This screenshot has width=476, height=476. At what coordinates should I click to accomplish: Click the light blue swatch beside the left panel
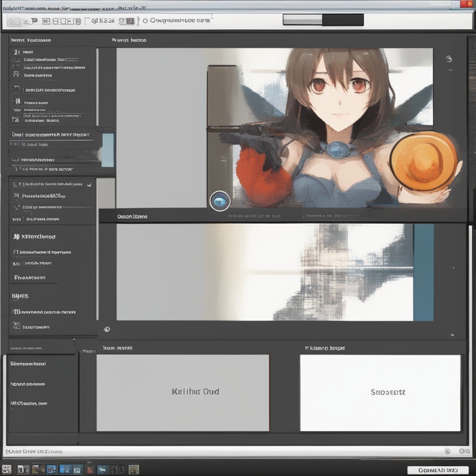tap(107, 150)
